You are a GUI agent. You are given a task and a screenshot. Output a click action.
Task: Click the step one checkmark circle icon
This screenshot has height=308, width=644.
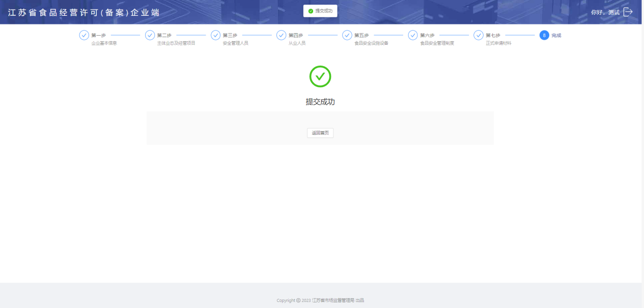pos(84,35)
